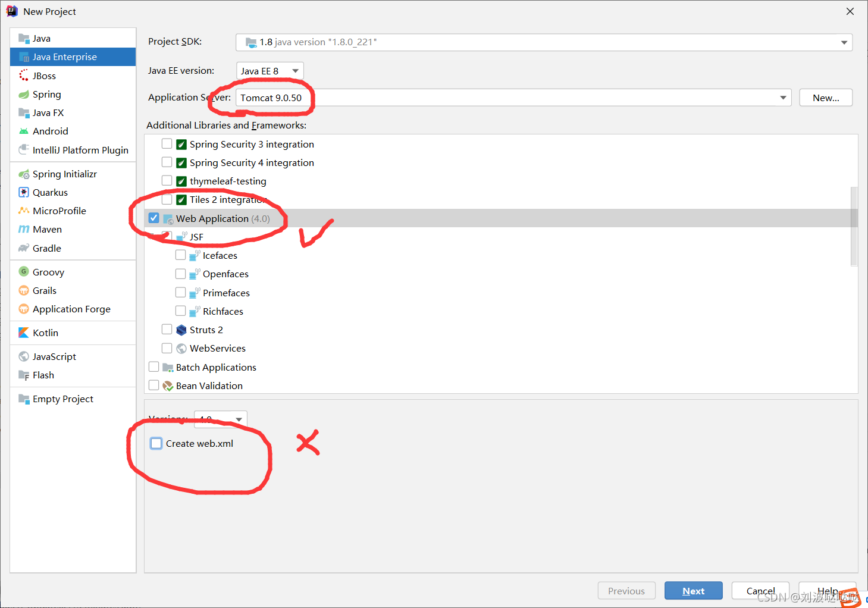Enable the Create web.xml checkbox
The width and height of the screenshot is (868, 608).
click(x=156, y=443)
